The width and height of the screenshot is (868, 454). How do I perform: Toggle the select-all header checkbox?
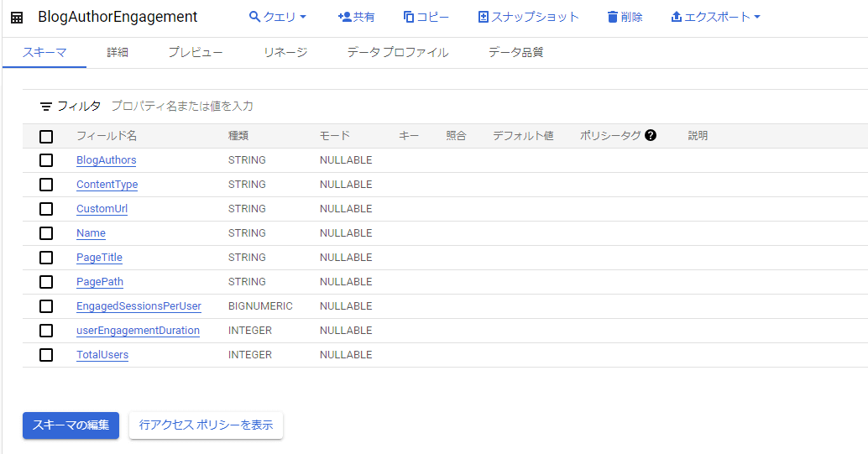pyautogui.click(x=46, y=136)
